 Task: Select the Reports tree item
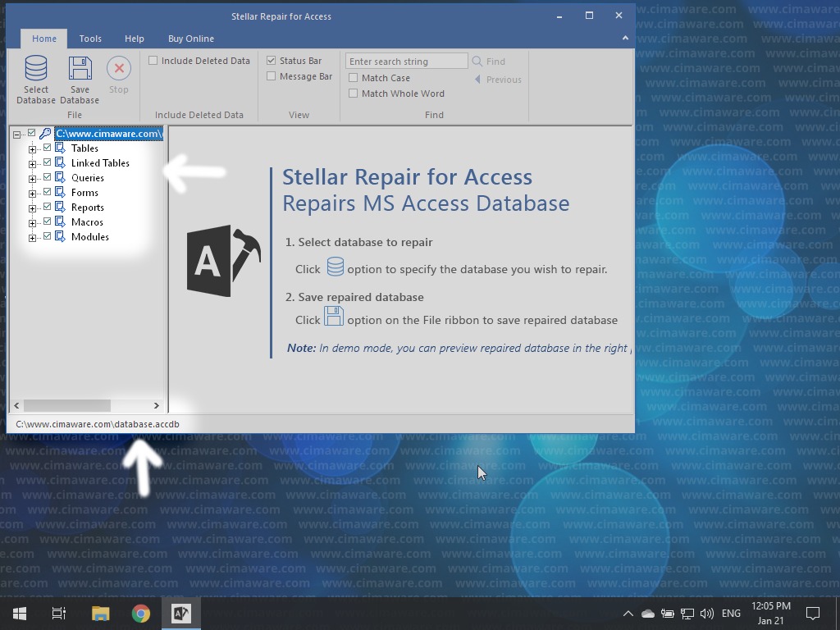[87, 208]
